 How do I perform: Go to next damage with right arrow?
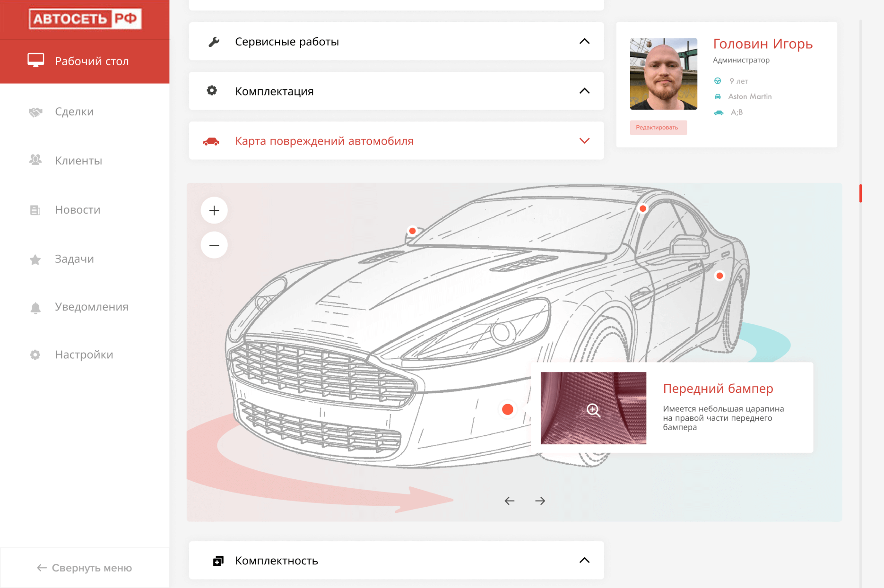[540, 501]
